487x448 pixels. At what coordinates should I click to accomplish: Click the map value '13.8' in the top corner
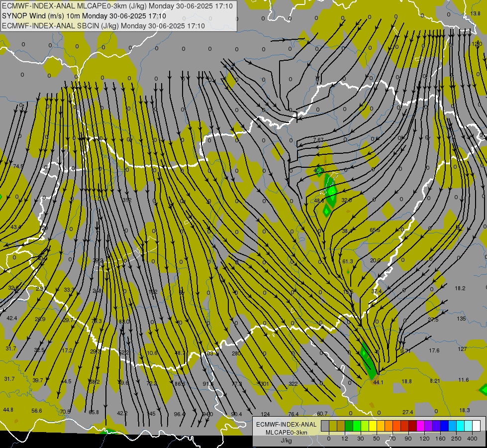coord(475,13)
